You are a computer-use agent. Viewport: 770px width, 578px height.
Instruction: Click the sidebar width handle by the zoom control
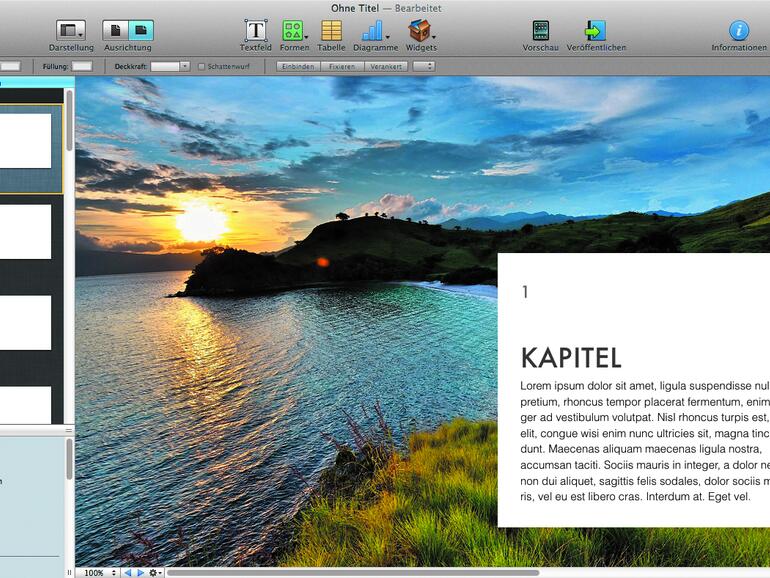tap(69, 573)
